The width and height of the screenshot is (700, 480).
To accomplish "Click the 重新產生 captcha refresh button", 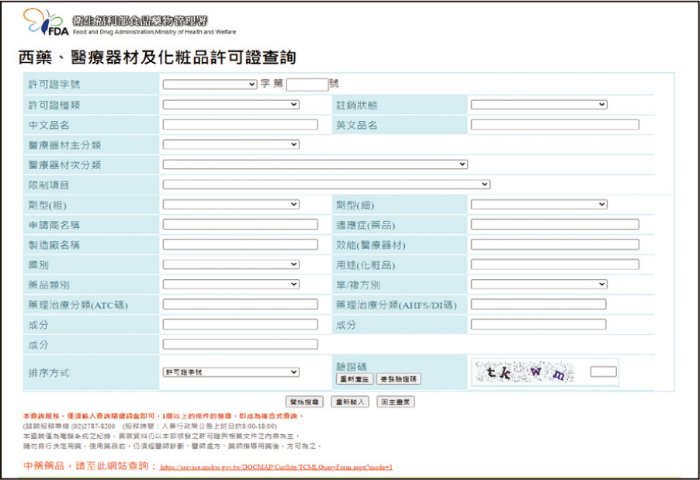I will pyautogui.click(x=354, y=380).
